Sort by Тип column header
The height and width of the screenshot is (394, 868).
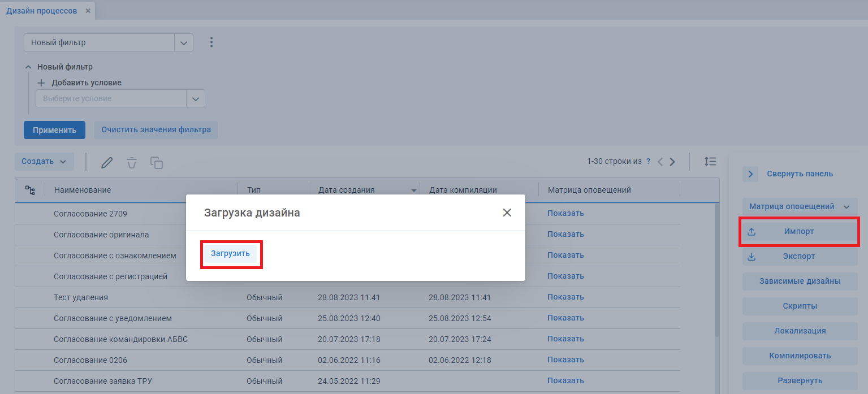(x=253, y=190)
